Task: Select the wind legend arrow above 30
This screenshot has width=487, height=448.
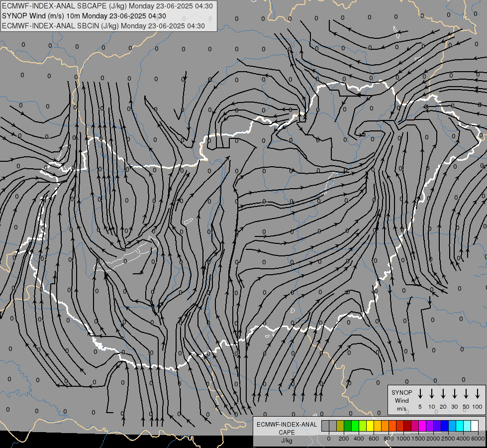Action: [x=454, y=394]
